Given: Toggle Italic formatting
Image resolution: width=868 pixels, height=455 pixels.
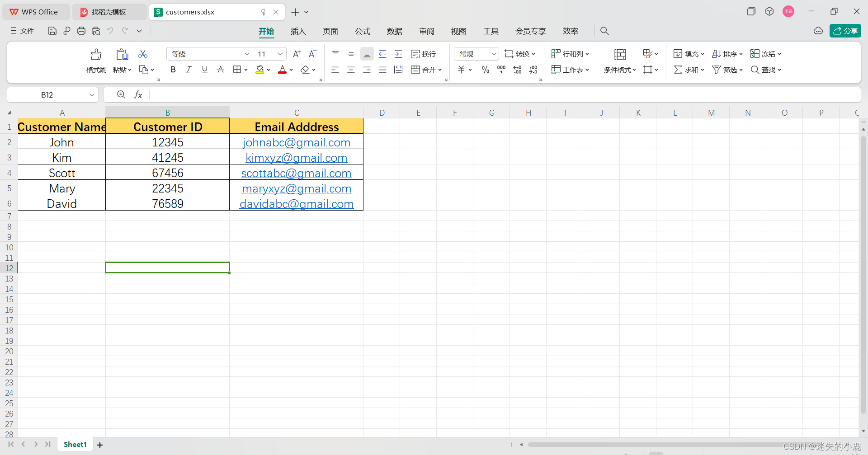Looking at the screenshot, I should [x=189, y=70].
